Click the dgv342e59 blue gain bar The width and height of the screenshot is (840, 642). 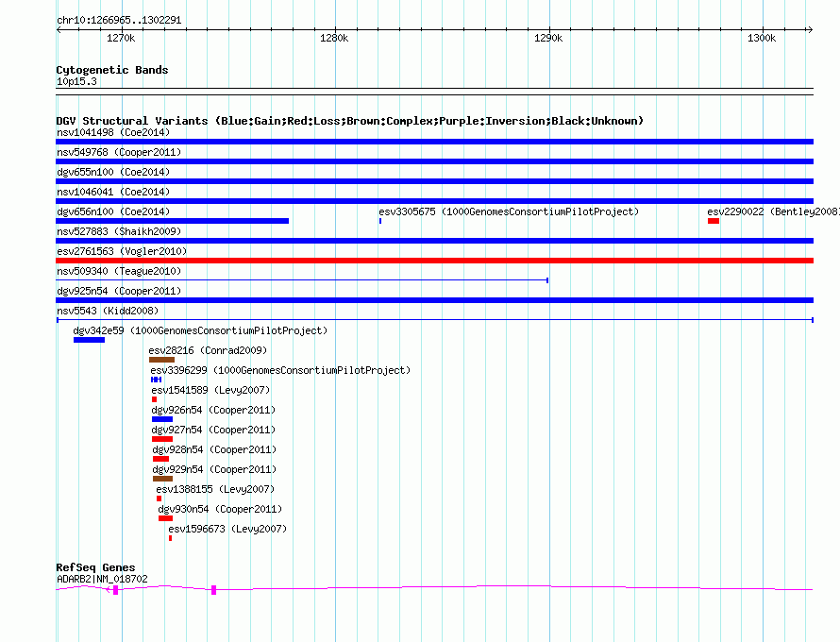click(89, 340)
